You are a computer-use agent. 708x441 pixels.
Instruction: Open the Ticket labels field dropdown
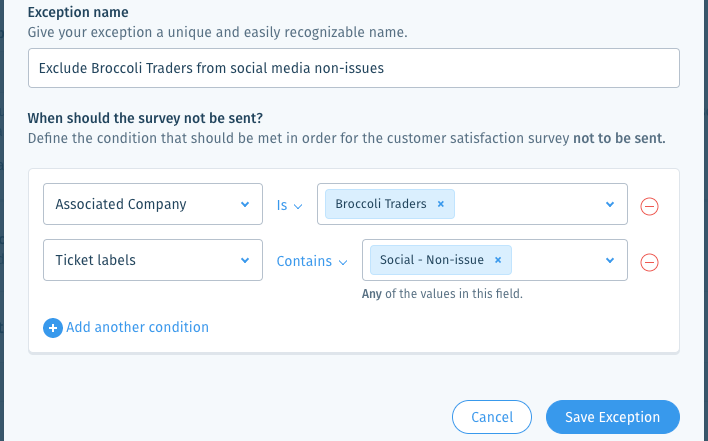(153, 260)
